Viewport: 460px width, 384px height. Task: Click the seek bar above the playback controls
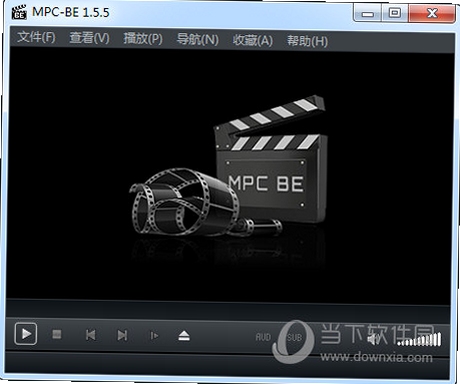click(x=228, y=310)
